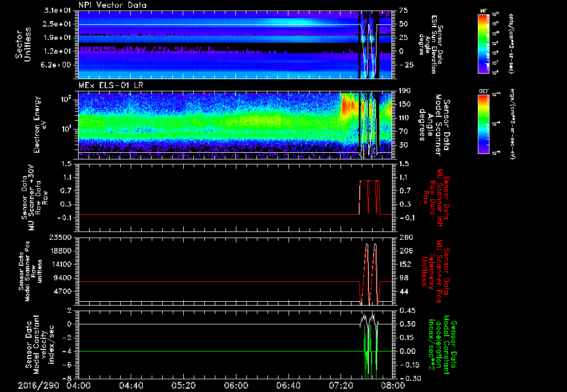Click the NF color scale bar
Viewport: 567px width, 392px height.
483,44
